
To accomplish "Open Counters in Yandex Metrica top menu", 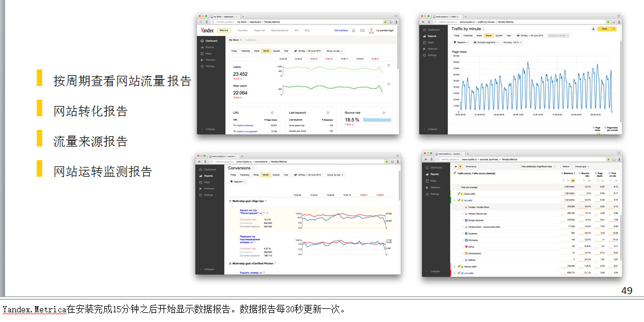I will [242, 30].
